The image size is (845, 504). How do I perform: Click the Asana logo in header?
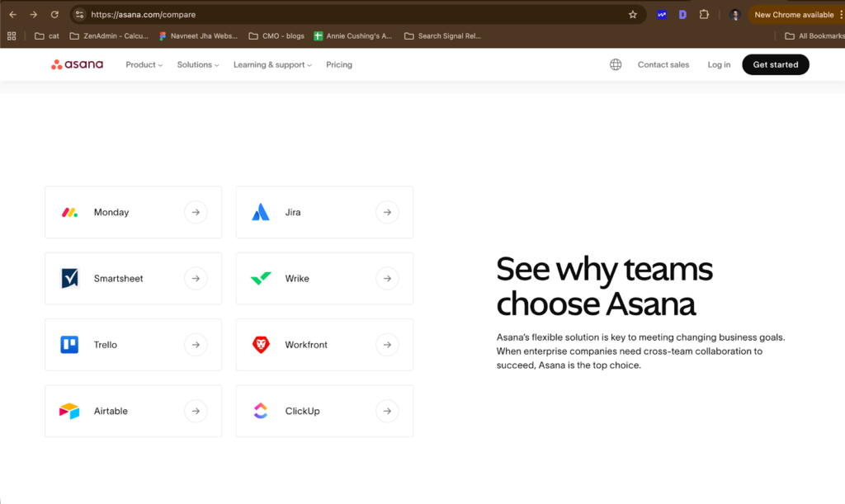[x=77, y=64]
